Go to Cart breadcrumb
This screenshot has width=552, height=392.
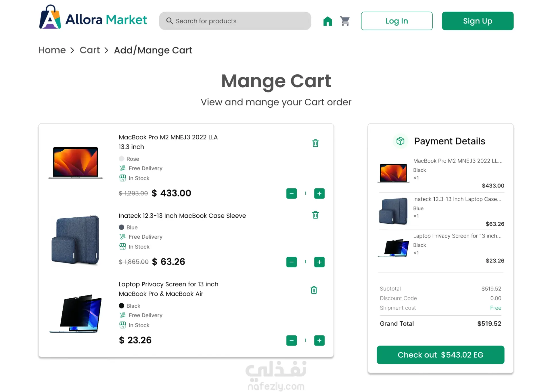tap(90, 50)
